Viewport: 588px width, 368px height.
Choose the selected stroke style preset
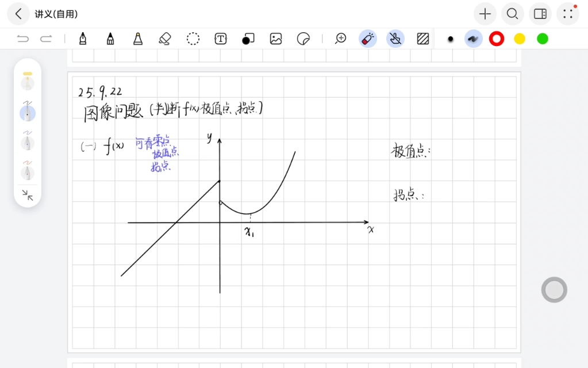[473, 39]
